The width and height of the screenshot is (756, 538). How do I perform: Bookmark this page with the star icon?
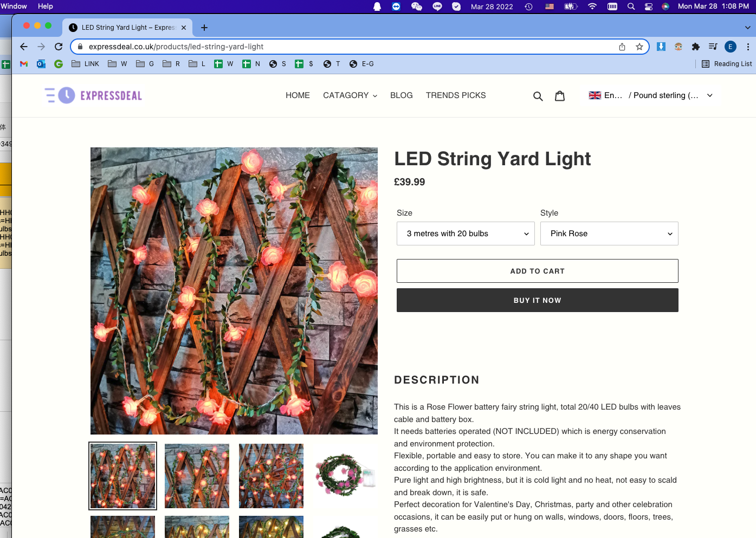pyautogui.click(x=639, y=47)
